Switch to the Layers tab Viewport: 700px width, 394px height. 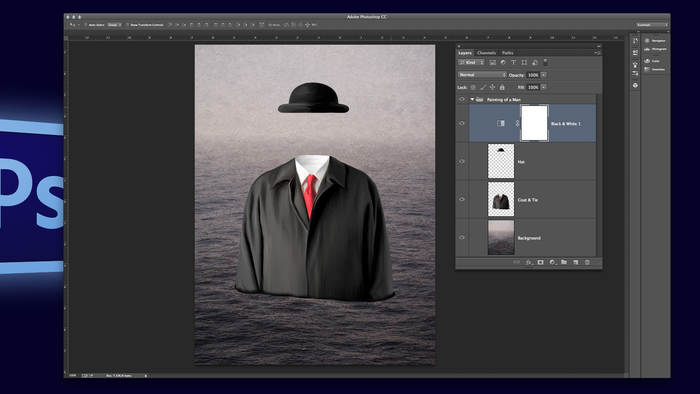(465, 53)
